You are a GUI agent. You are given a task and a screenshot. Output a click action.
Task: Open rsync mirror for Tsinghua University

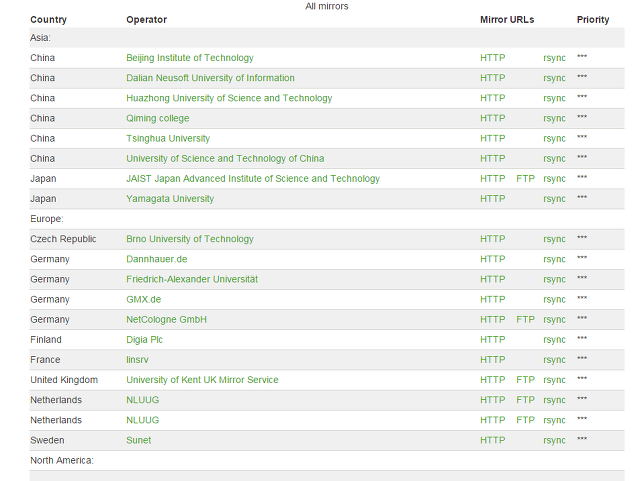click(554, 138)
